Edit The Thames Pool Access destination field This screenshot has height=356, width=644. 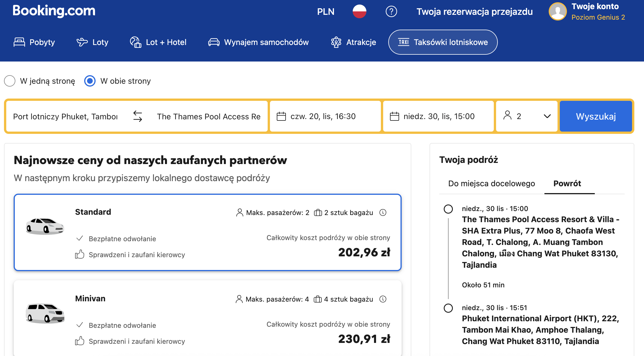point(209,116)
